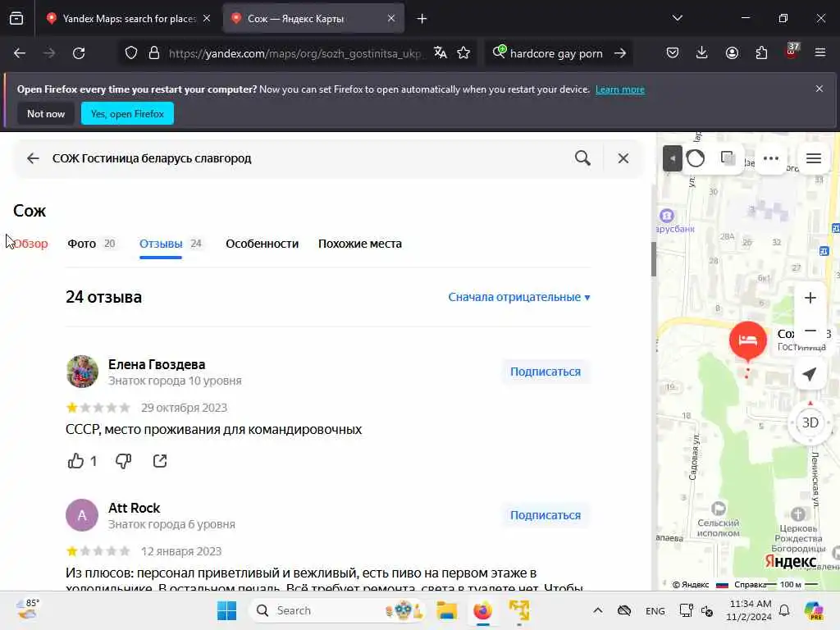Switch to the Обзор tab
The width and height of the screenshot is (840, 630).
(30, 244)
